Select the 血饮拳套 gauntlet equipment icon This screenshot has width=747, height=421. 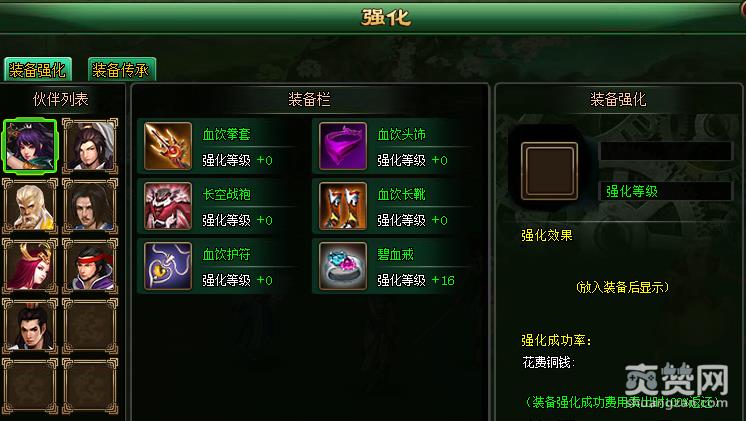[168, 146]
